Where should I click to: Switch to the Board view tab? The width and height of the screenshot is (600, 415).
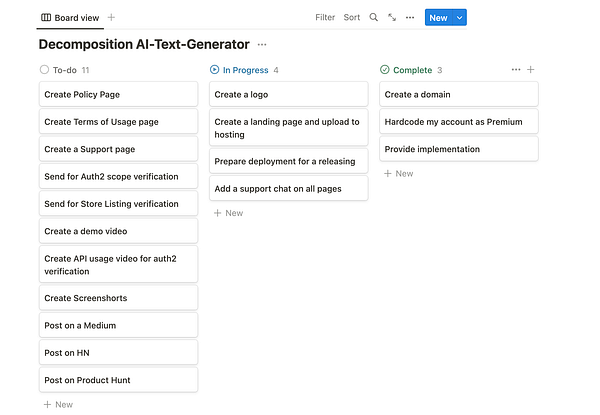(69, 17)
